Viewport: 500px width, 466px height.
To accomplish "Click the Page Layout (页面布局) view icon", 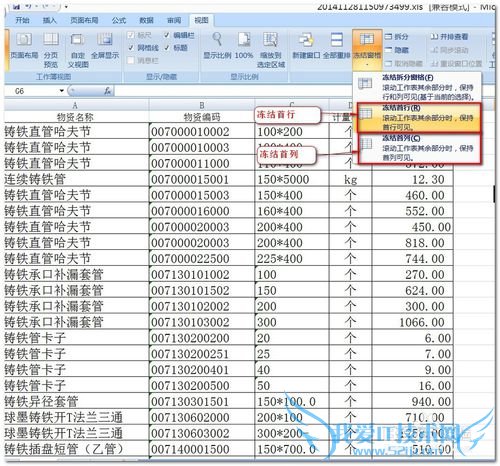I will click(x=23, y=45).
